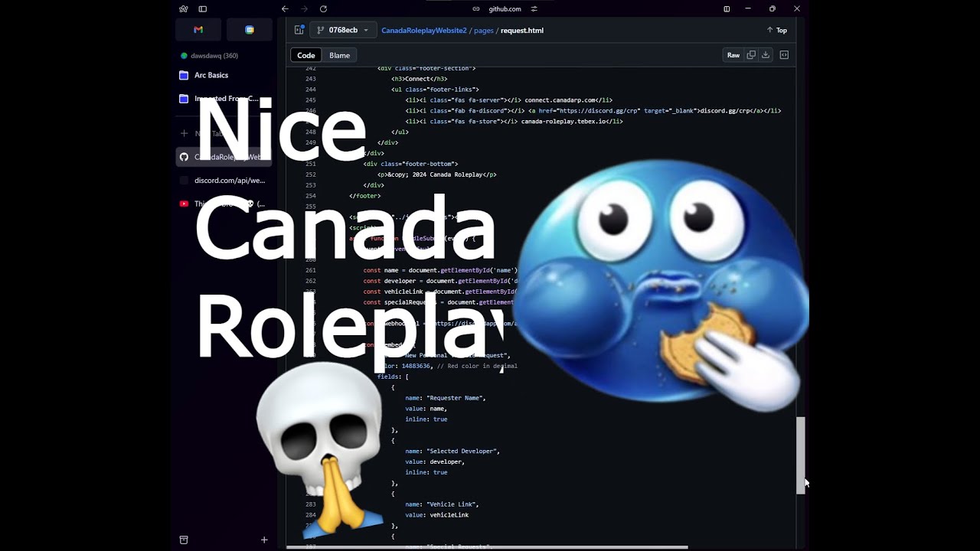Screen dimensions: 980x551
Task: Click the vertical scrollbar thumb
Action: pos(801,455)
